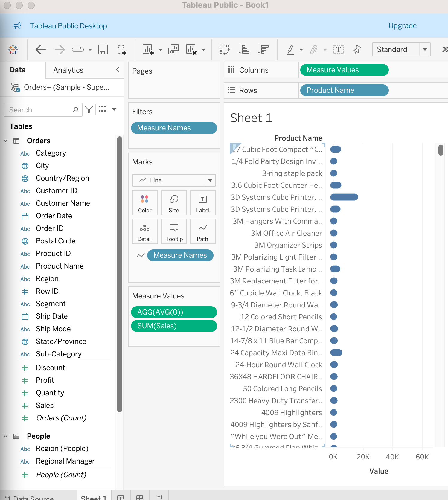The image size is (448, 500).
Task: Click the 3D Systems Cube Printer long bar
Action: point(344,197)
